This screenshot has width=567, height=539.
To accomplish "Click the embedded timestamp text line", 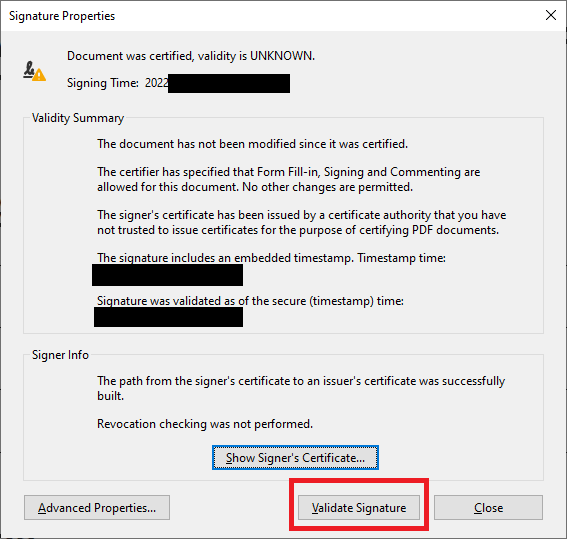I will coord(271,258).
